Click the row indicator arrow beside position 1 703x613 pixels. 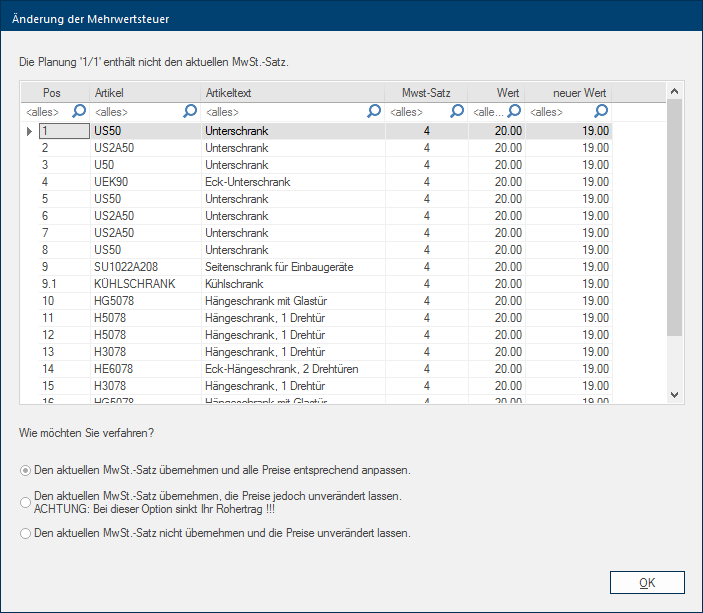(29, 131)
